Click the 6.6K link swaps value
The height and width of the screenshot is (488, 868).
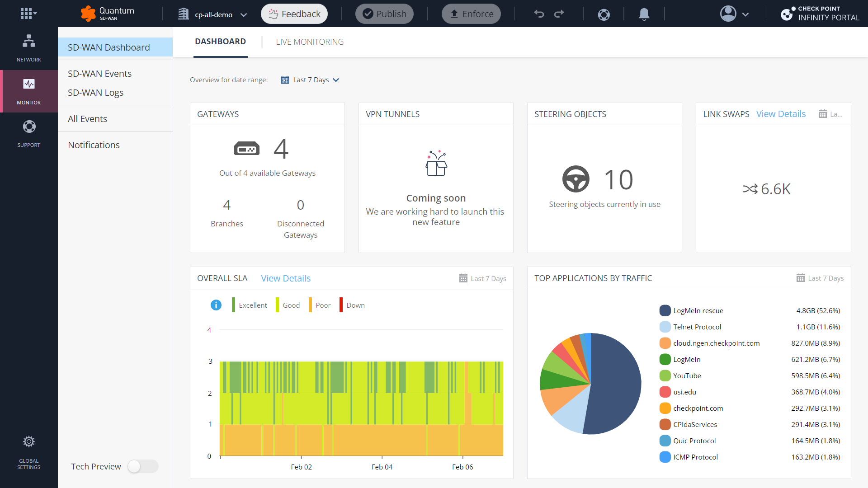776,189
